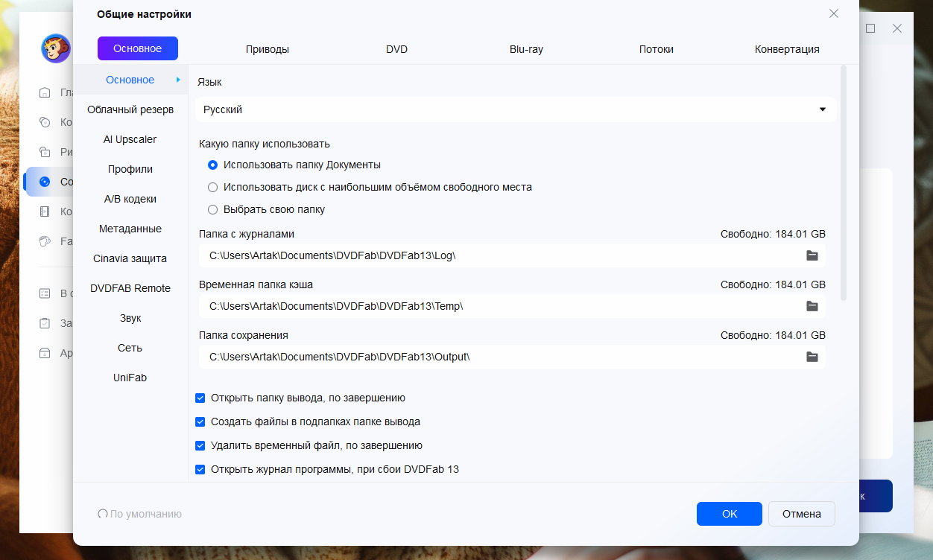Click the Отмена button
Viewport: 933px width, 560px height.
[802, 514]
